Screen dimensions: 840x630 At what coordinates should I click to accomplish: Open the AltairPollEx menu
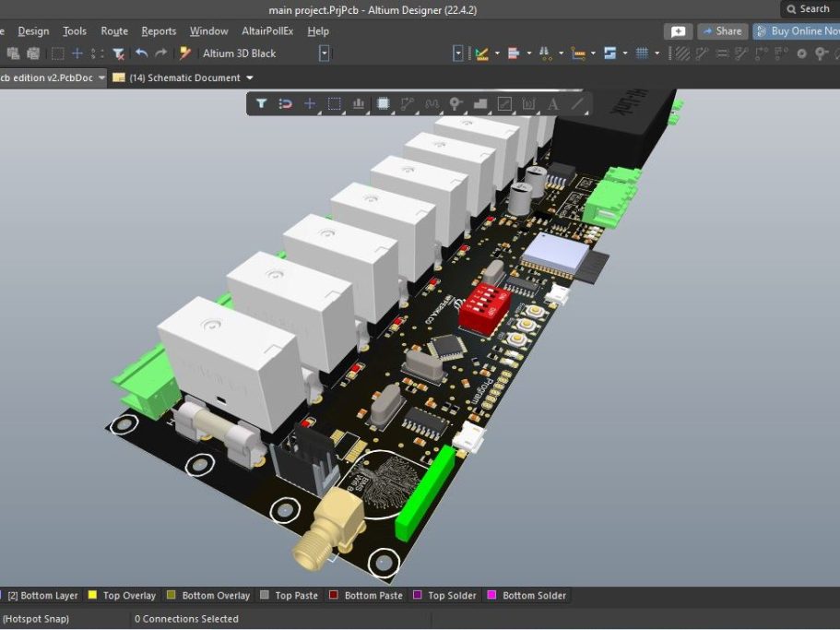(267, 31)
